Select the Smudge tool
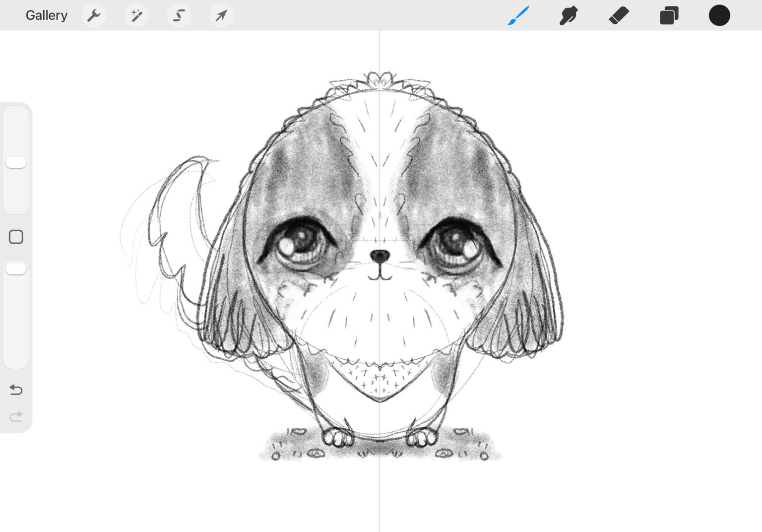The width and height of the screenshot is (762, 532). 569,15
